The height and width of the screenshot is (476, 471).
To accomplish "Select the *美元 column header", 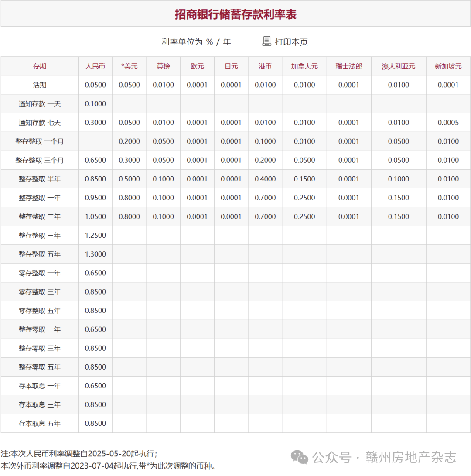I will tap(129, 66).
